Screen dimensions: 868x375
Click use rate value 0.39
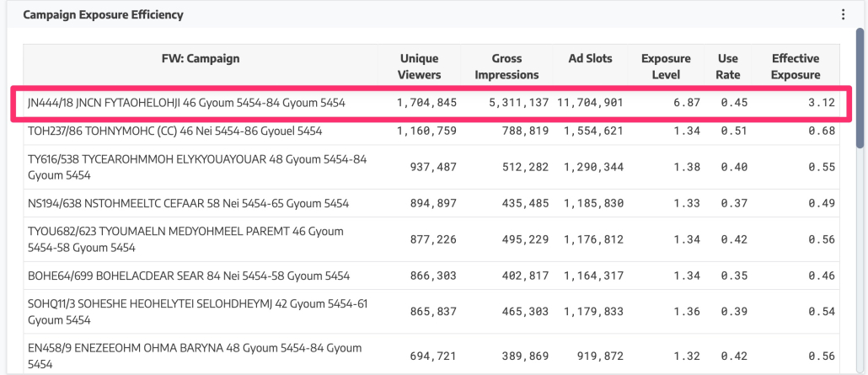(x=734, y=311)
